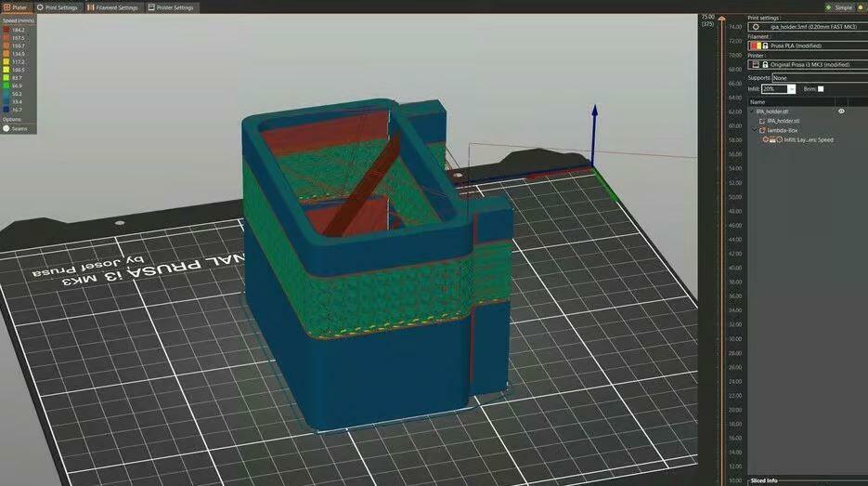Click the printer lock icon
Viewport: 868px width, 486px height.
tap(765, 64)
